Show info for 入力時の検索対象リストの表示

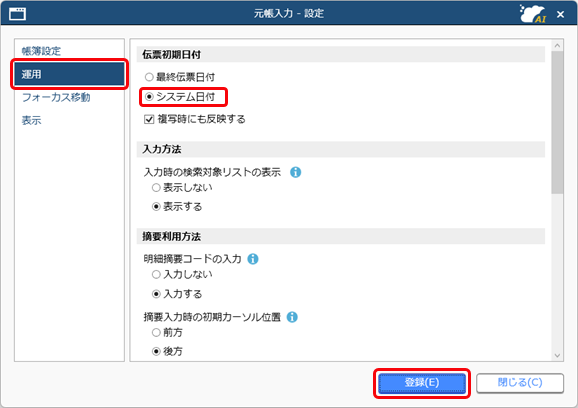(x=295, y=172)
